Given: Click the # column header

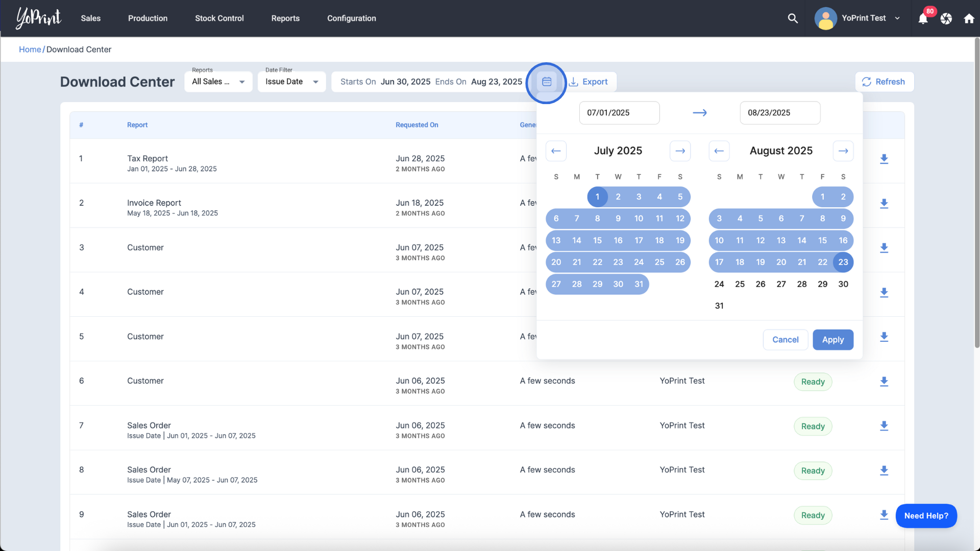Looking at the screenshot, I should [81, 125].
